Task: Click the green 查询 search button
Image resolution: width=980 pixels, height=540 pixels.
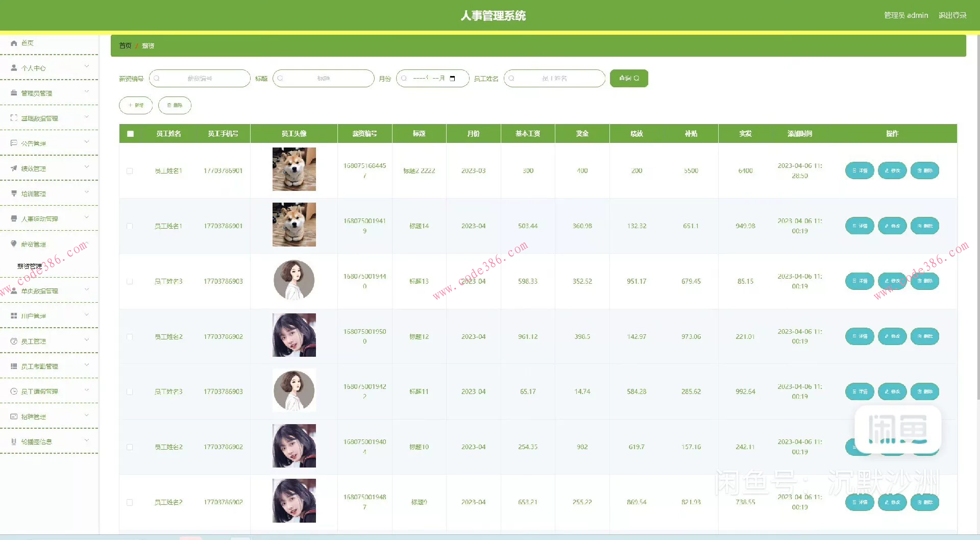Action: (629, 78)
